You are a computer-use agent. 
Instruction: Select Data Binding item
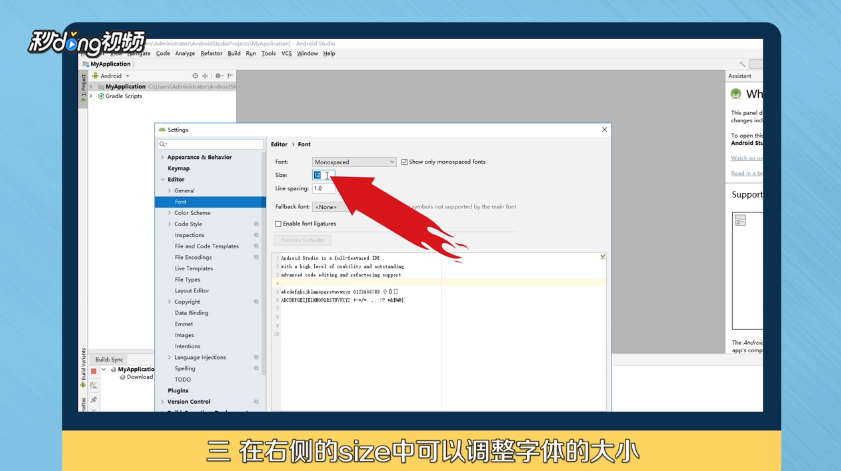tap(191, 313)
